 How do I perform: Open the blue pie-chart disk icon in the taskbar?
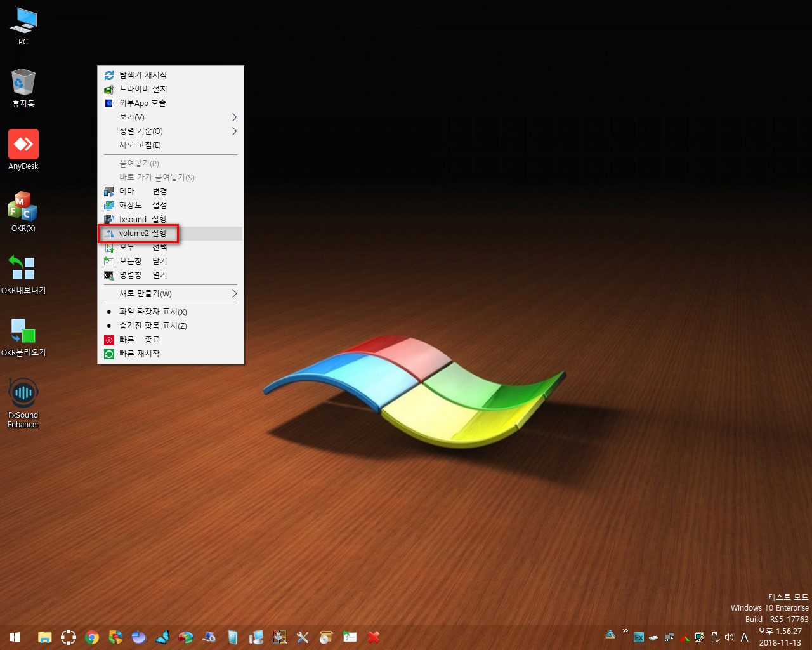pos(139,637)
